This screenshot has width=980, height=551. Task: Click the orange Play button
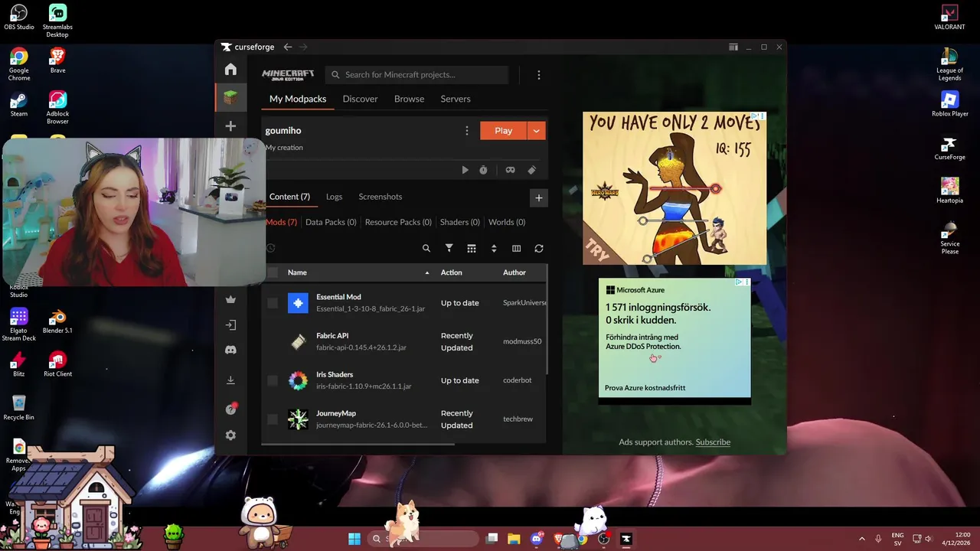tap(503, 131)
